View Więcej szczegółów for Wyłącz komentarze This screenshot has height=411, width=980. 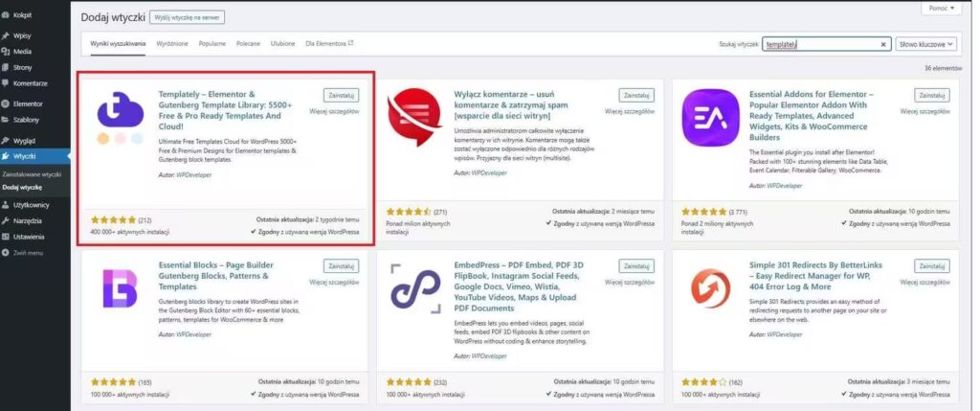630,111
